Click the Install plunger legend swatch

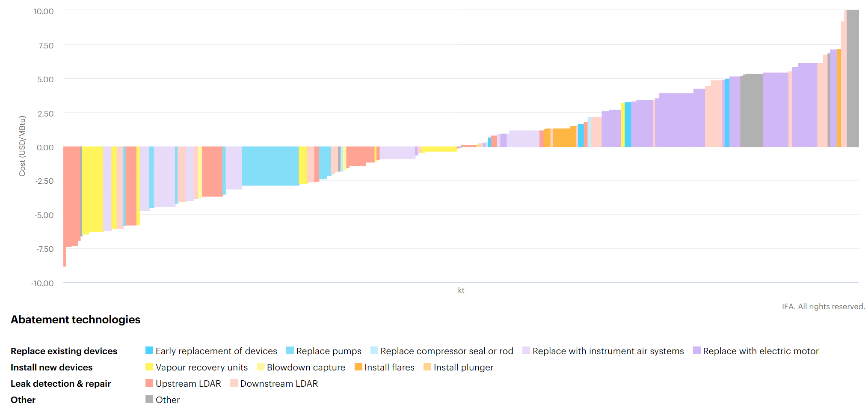click(427, 367)
